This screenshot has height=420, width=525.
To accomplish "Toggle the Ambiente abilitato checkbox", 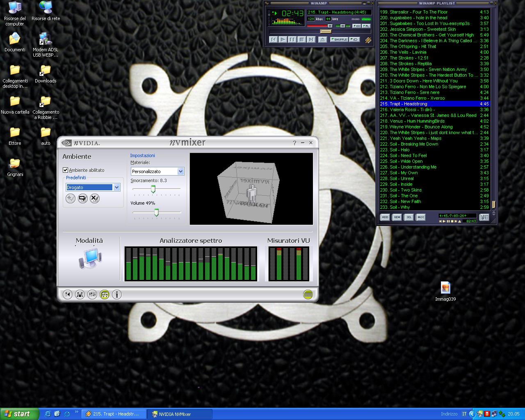I will tap(65, 170).
